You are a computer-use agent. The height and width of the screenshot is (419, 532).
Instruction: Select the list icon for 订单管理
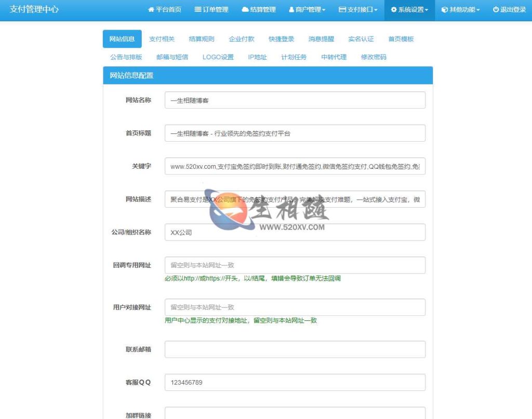tap(197, 9)
